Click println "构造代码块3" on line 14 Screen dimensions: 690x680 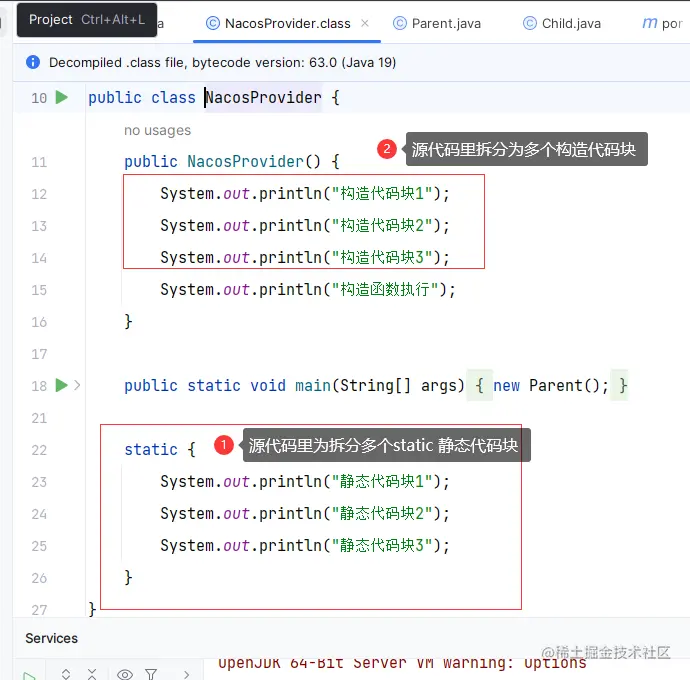(305, 257)
